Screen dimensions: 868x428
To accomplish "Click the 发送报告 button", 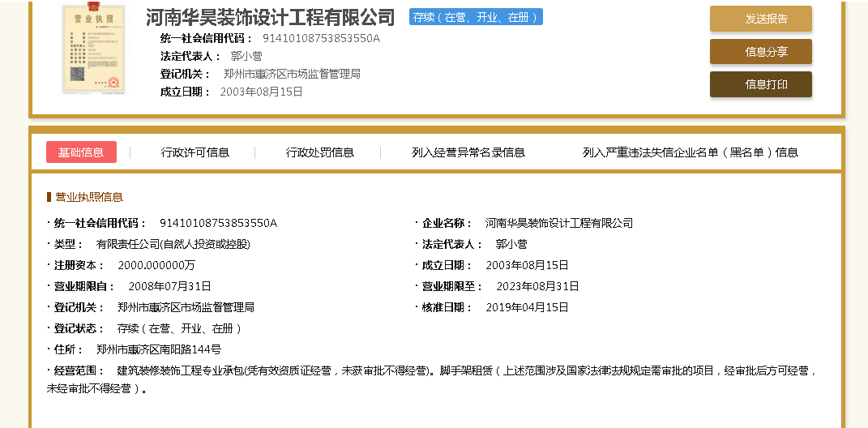I will (x=760, y=19).
